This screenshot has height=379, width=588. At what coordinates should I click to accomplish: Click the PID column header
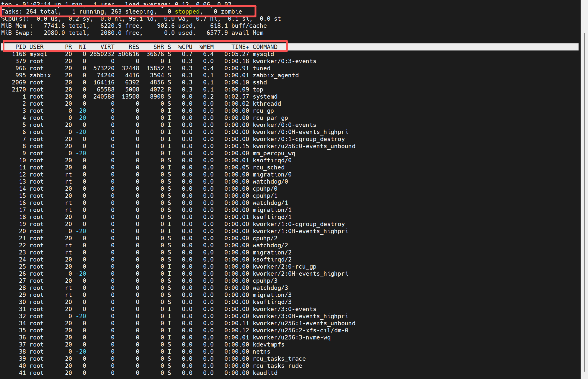20,47
